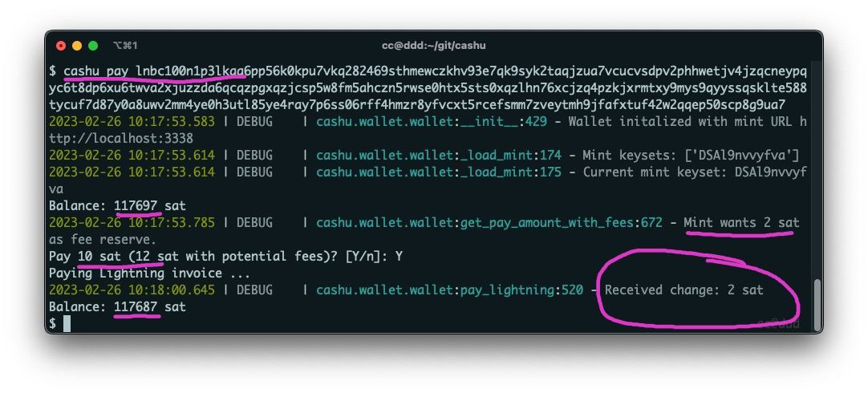Maximize the terminal using the green button

point(93,46)
